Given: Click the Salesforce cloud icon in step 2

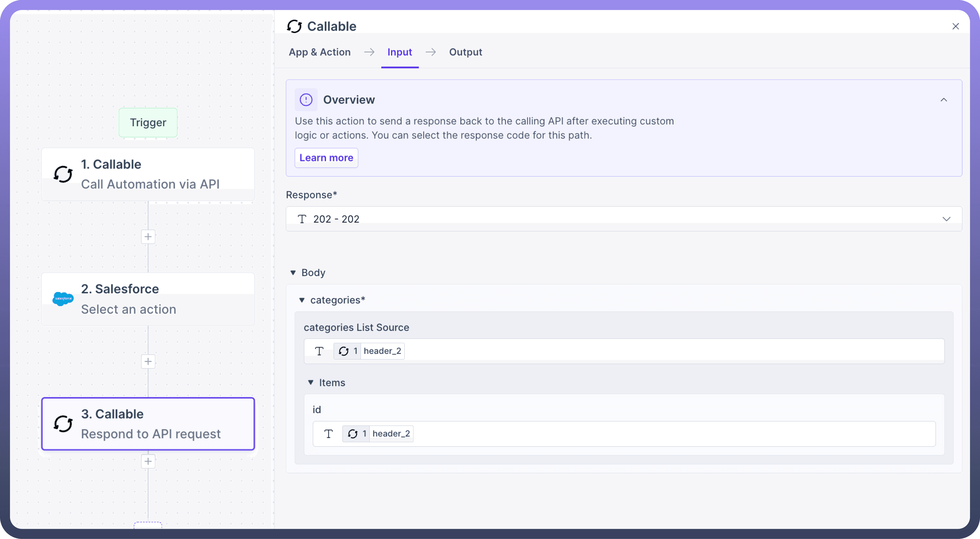Looking at the screenshot, I should [x=63, y=298].
